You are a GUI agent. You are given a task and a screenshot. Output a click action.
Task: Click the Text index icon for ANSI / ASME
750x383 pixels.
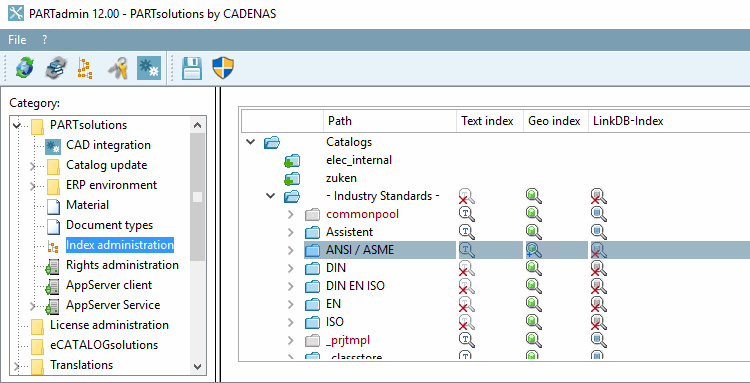tap(466, 250)
